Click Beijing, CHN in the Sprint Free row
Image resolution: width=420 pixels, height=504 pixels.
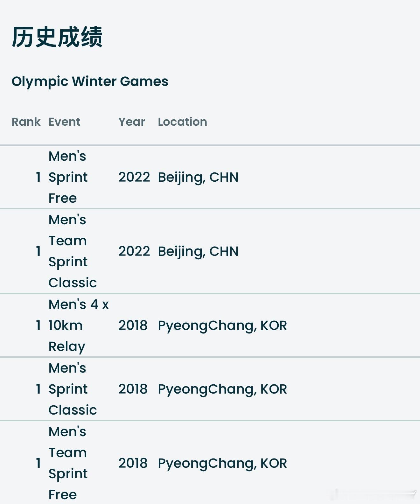pyautogui.click(x=198, y=177)
